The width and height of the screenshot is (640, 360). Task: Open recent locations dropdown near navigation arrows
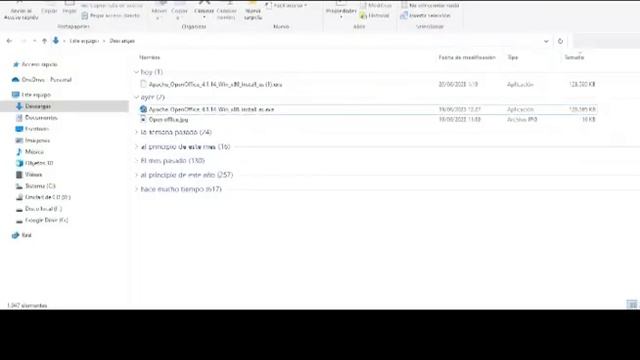[34, 41]
